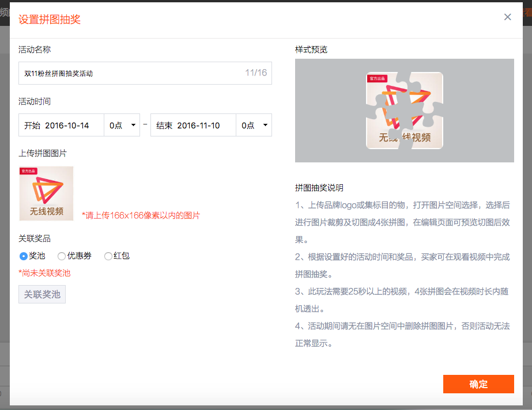Select the 优惠券 coupon radio button
The height and width of the screenshot is (410, 532).
click(x=62, y=256)
